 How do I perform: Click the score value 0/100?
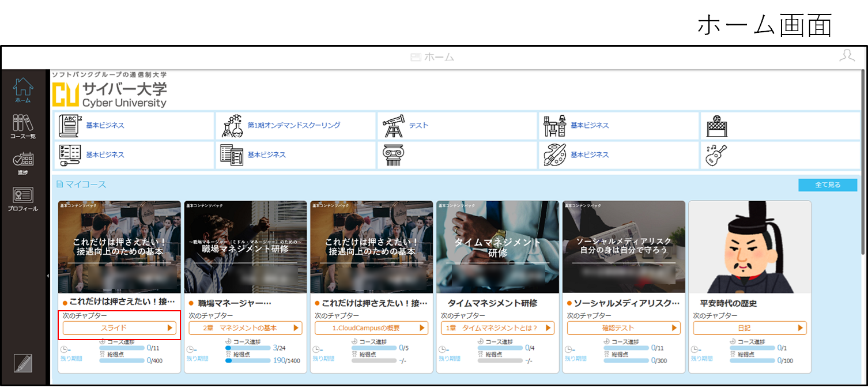786,361
